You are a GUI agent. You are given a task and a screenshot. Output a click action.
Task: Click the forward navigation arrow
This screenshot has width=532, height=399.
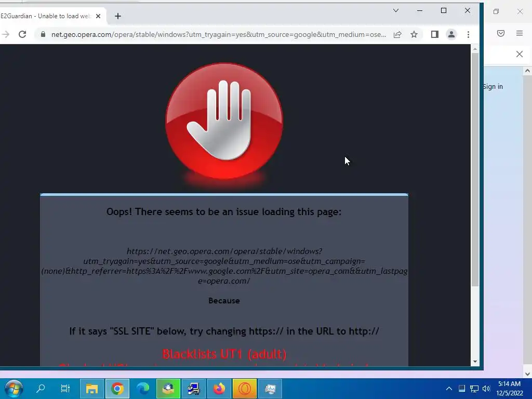5,34
